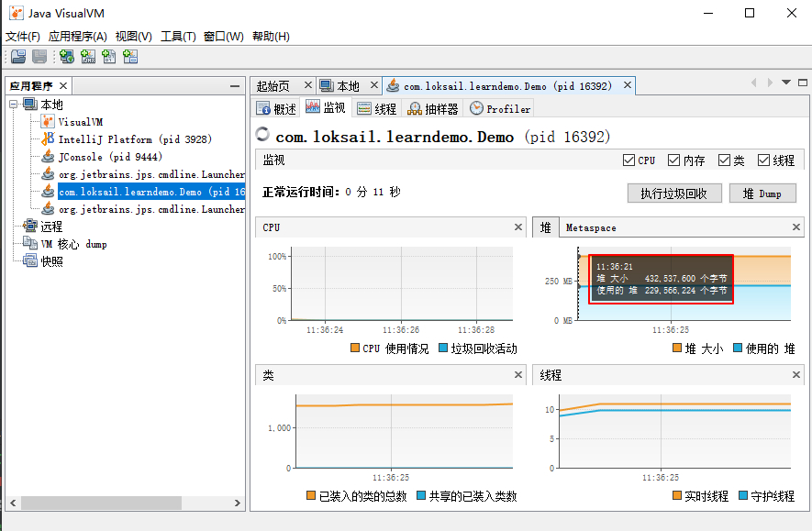The width and height of the screenshot is (812, 531).
Task: Close the 本地 document tab
Action: coord(374,85)
